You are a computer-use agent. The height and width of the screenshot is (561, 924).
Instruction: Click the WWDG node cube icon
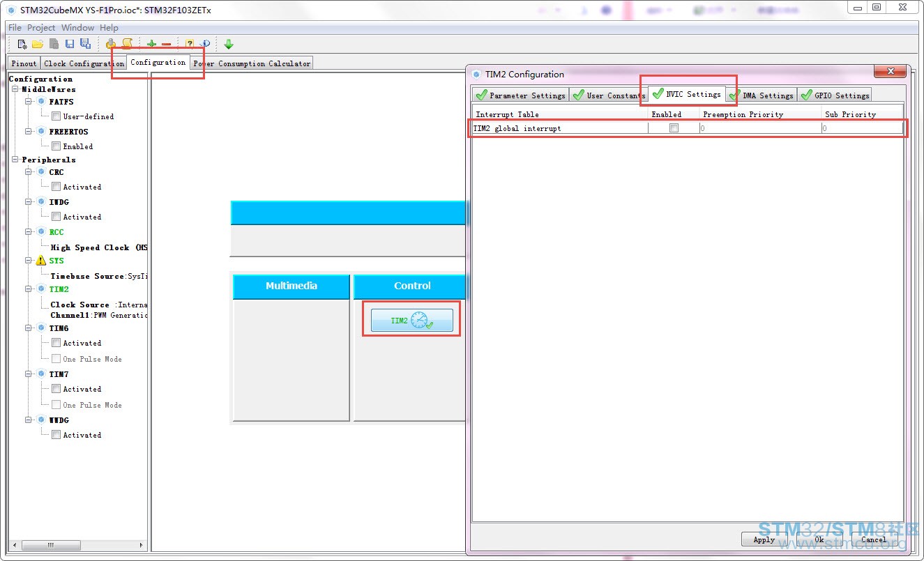41,420
